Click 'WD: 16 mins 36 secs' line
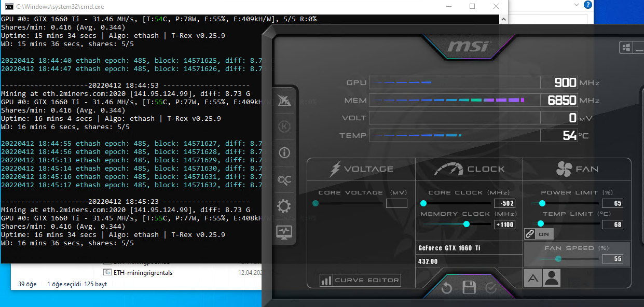 tap(67, 243)
